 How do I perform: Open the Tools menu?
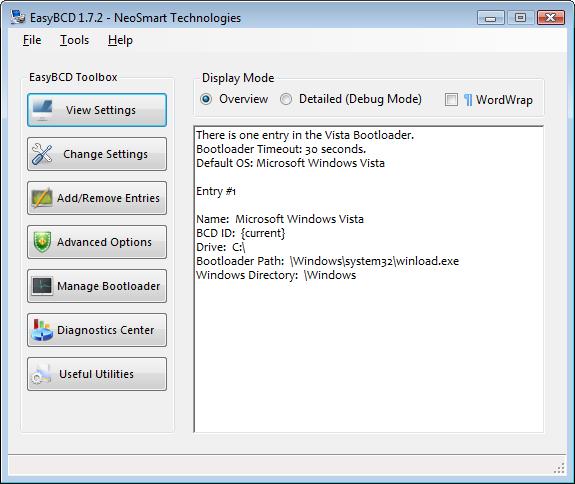74,40
